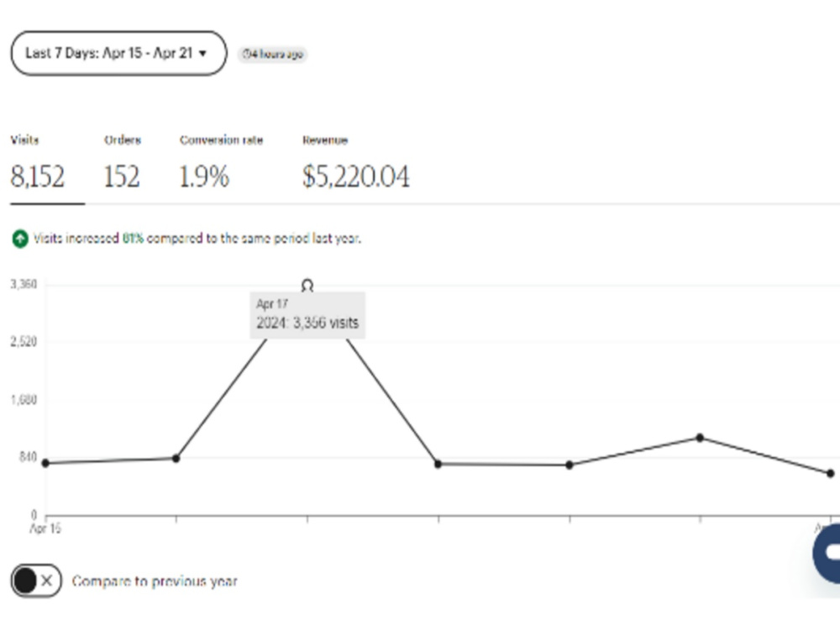Click the Apr 18 data point on chart
The height and width of the screenshot is (631, 840).
pyautogui.click(x=438, y=465)
